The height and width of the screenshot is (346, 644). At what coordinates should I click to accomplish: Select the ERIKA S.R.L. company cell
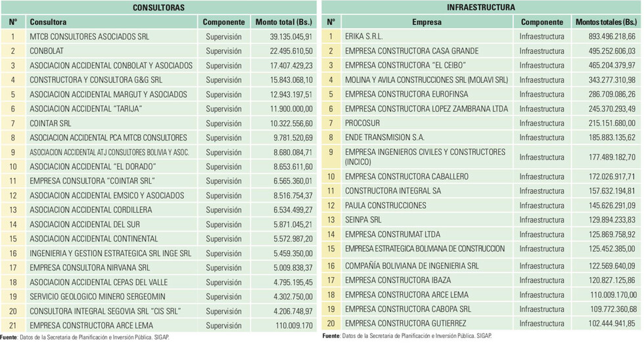click(x=427, y=37)
